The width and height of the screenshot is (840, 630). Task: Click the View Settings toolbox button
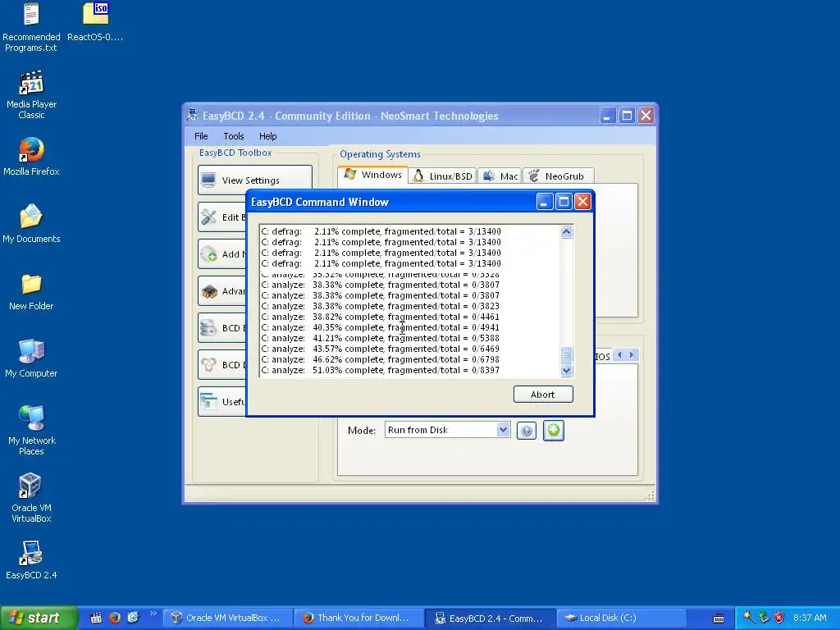[255, 180]
